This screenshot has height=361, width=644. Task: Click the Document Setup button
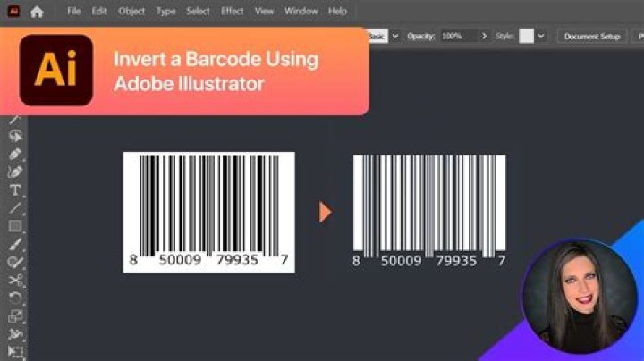(592, 36)
